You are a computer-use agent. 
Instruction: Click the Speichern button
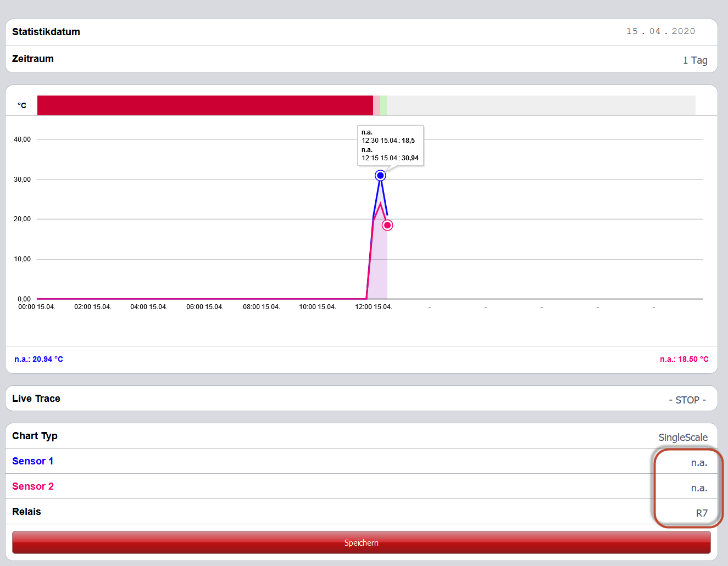pos(361,542)
